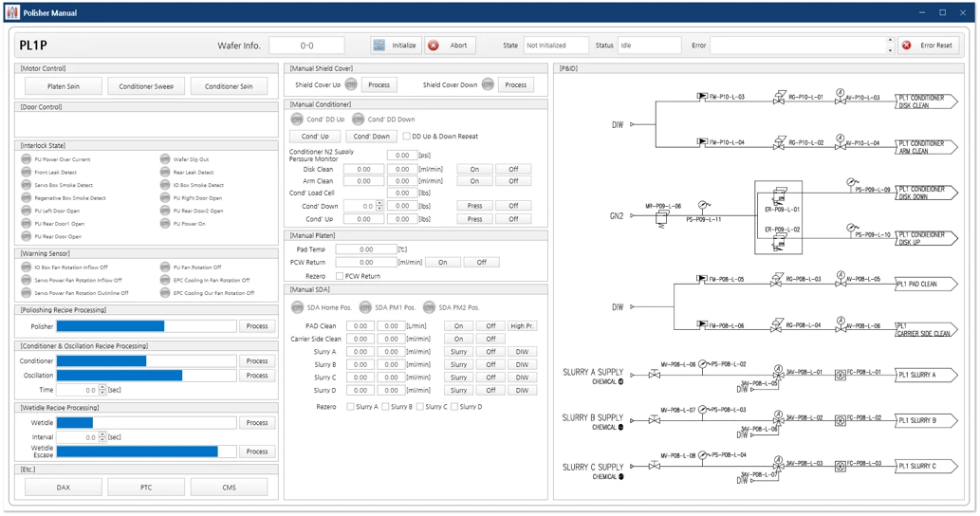Image resolution: width=980 pixels, height=516 pixels.
Task: Click Process for Polisher recipe
Action: [257, 326]
